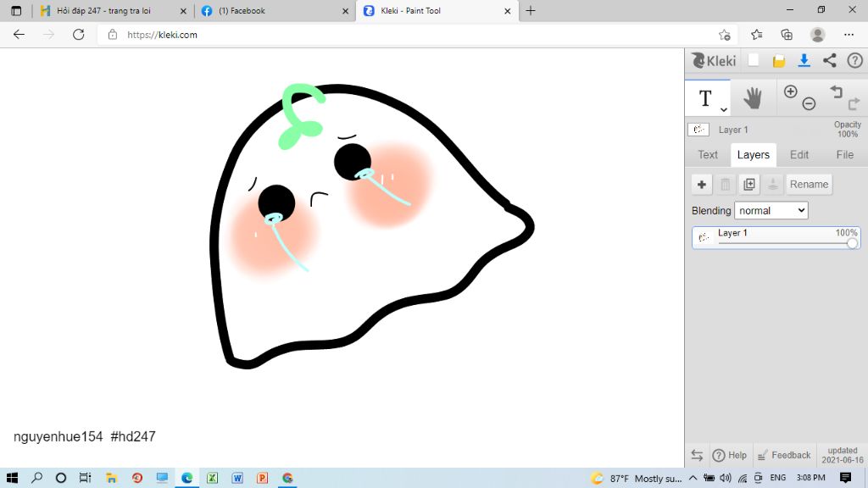Open browser Collections
This screenshot has height=488, width=868.
tap(787, 34)
